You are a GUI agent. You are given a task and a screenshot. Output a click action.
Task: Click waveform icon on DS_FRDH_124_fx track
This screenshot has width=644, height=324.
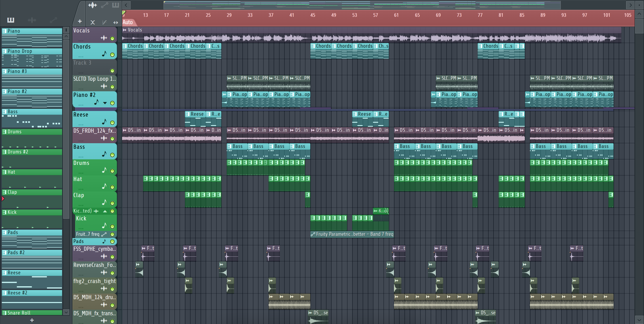pos(104,138)
